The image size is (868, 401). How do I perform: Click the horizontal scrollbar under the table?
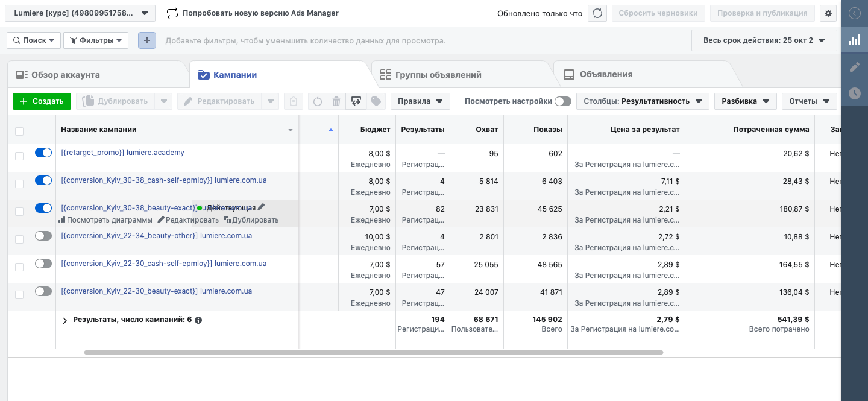(374, 352)
